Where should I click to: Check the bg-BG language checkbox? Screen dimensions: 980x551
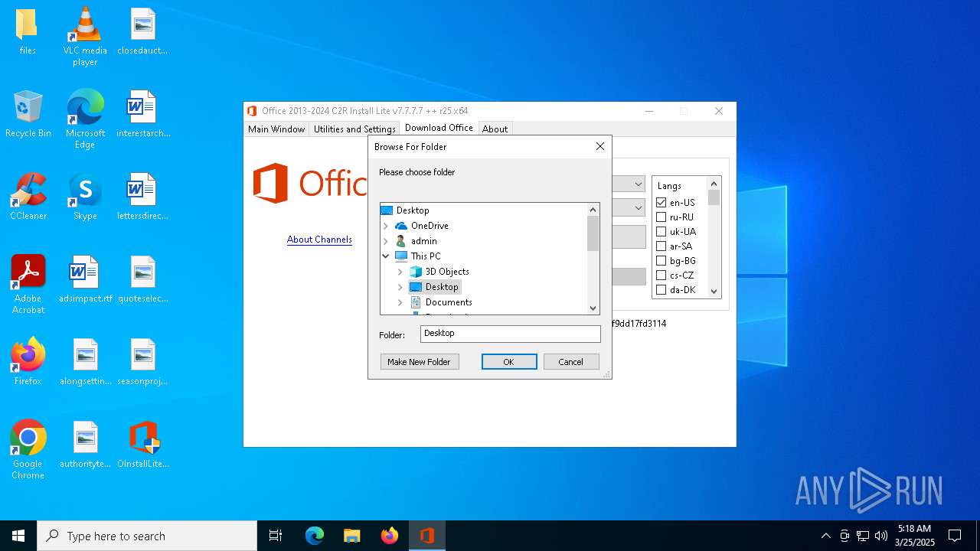[661, 260]
